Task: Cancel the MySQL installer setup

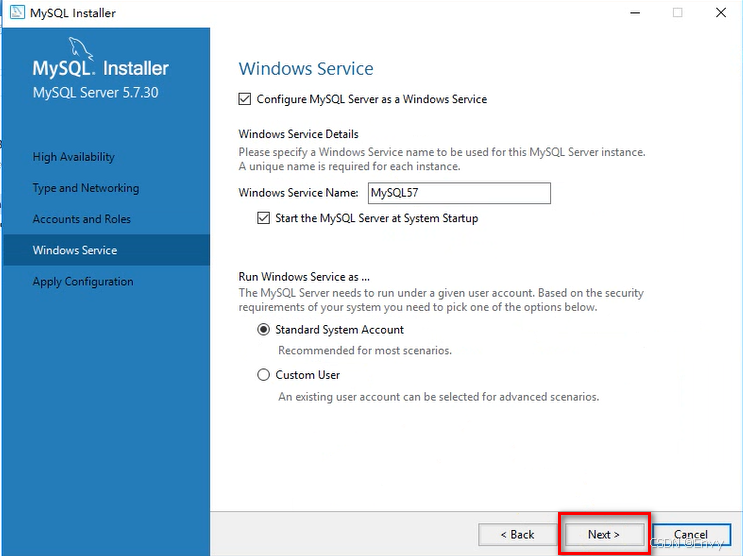Action: tap(691, 534)
